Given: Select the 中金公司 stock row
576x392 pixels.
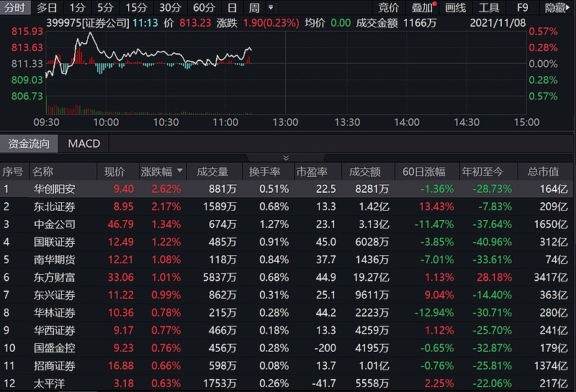Looking at the screenshot, I should [x=287, y=224].
